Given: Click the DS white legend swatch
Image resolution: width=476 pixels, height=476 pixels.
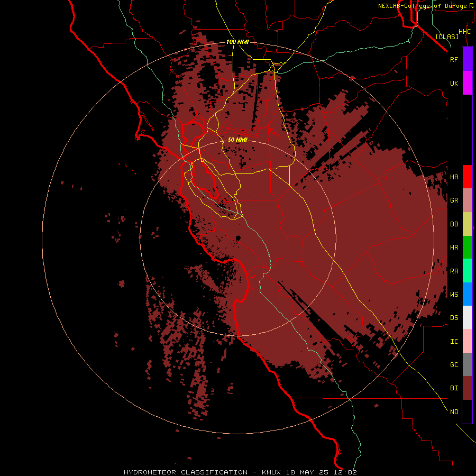Looking at the screenshot, I should (467, 317).
